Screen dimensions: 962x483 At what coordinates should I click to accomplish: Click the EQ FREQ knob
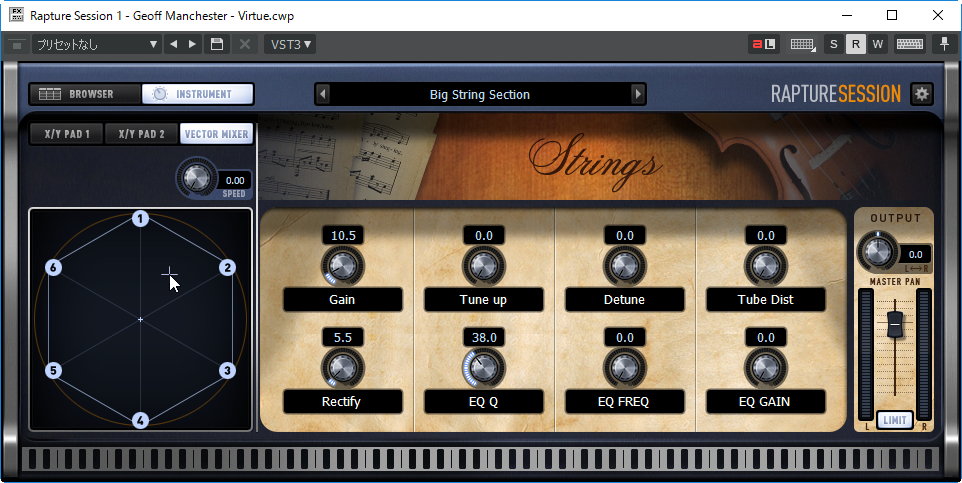point(625,368)
